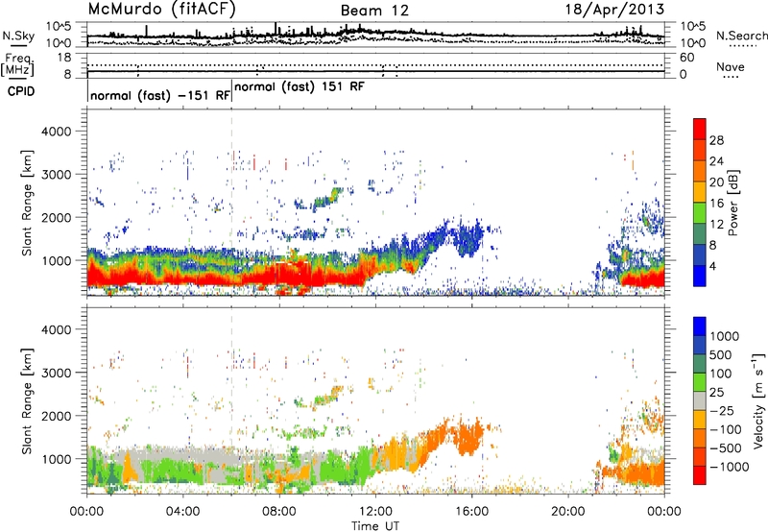Select text 'normal (fast) -151 RF'

[x=160, y=95]
